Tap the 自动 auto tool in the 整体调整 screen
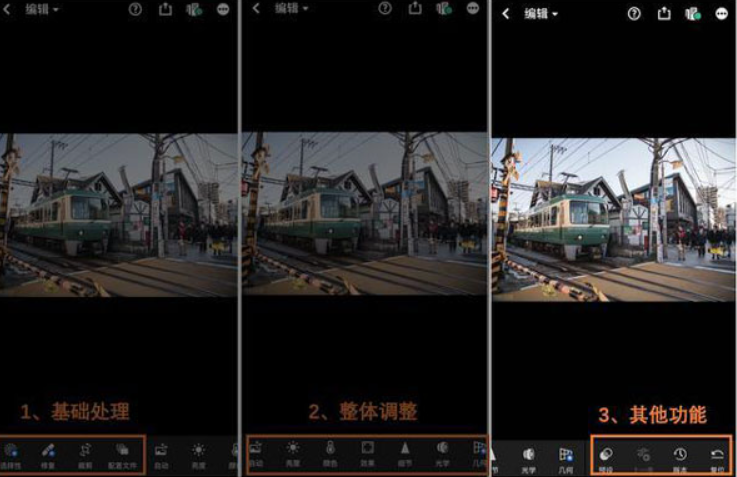Image resolution: width=737 pixels, height=477 pixels. click(x=256, y=454)
